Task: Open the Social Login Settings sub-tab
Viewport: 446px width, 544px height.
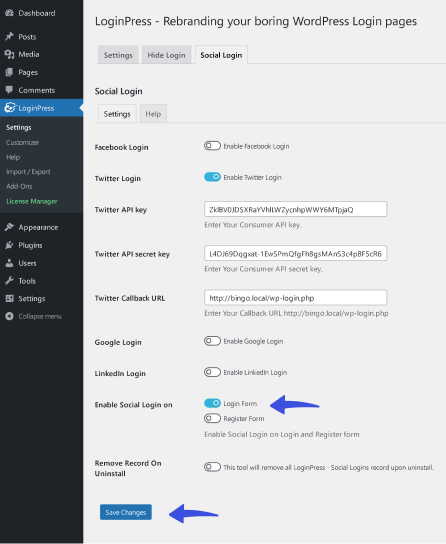Action: click(x=117, y=113)
